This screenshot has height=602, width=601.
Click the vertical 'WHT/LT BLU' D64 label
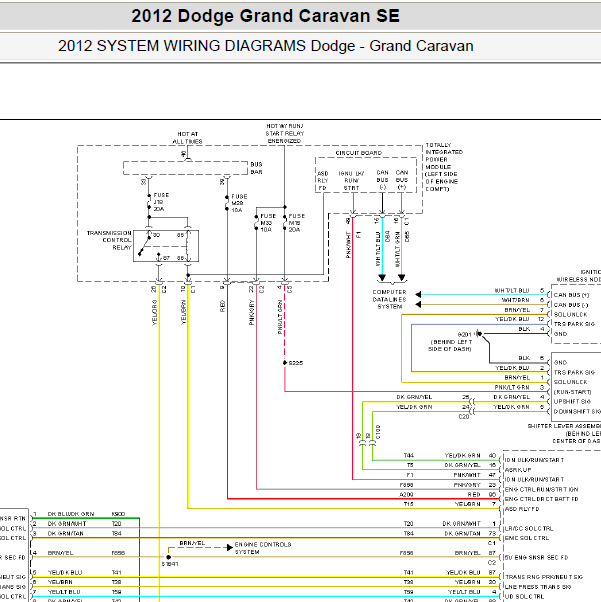pyautogui.click(x=377, y=249)
